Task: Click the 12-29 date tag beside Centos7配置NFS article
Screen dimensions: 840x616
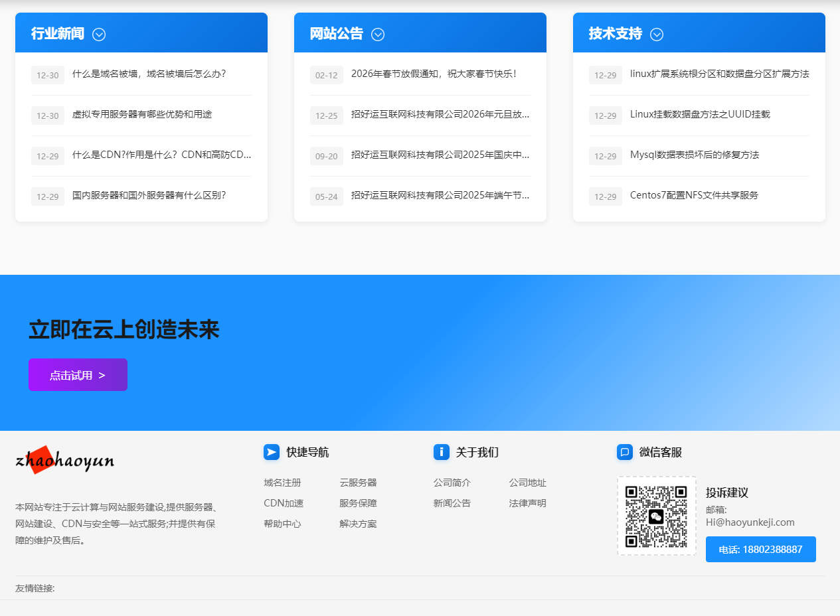Action: point(604,196)
